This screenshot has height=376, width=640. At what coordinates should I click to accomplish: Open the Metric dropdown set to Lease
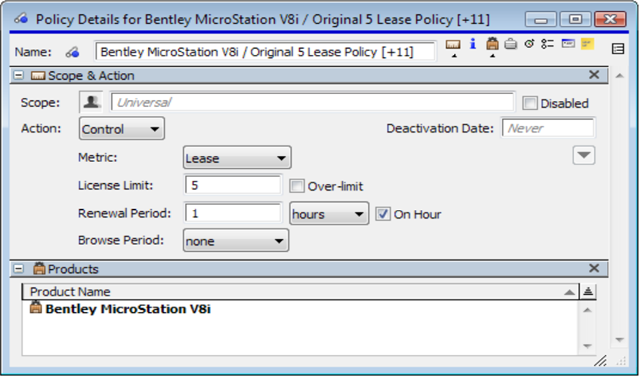237,158
